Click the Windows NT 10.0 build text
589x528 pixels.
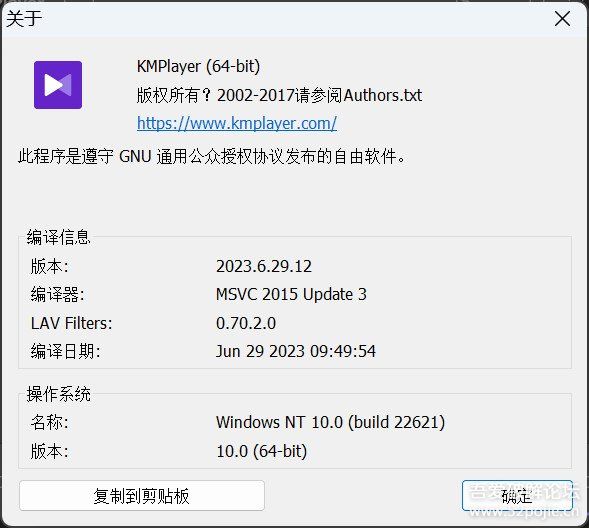click(x=330, y=422)
